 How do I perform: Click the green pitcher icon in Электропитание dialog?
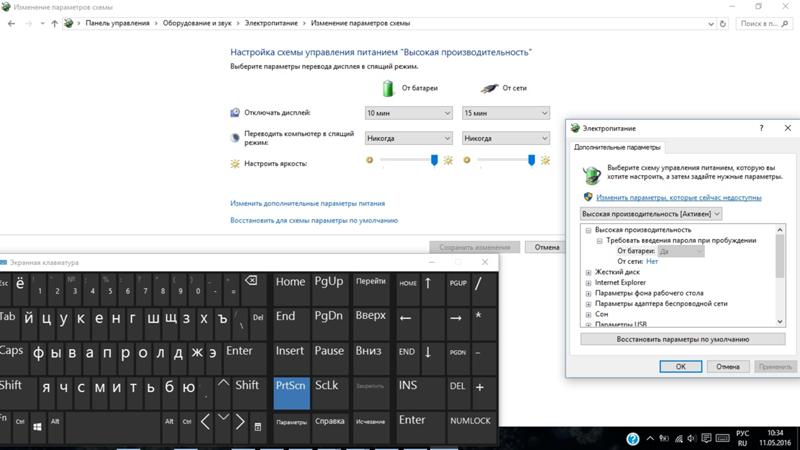click(x=591, y=175)
